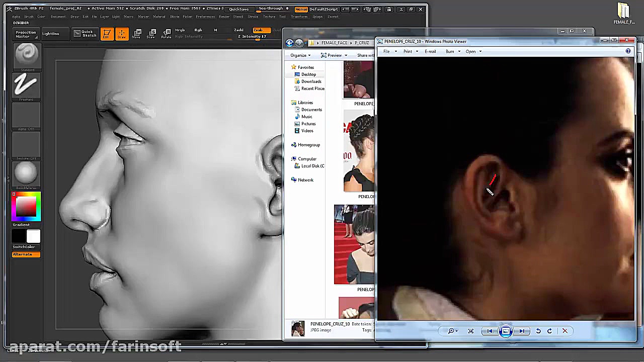Select the Scale tool in ZBrush
The width and height of the screenshot is (644, 362).
(151, 34)
